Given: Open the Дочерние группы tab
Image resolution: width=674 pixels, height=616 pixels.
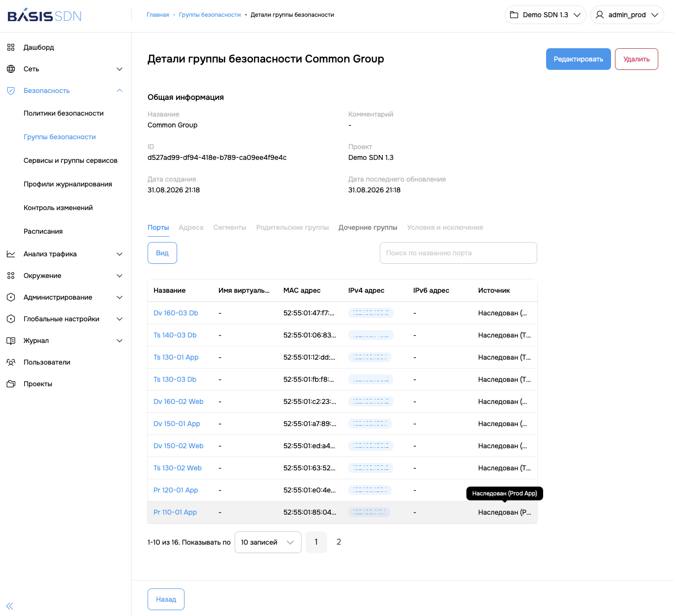Looking at the screenshot, I should (x=368, y=227).
